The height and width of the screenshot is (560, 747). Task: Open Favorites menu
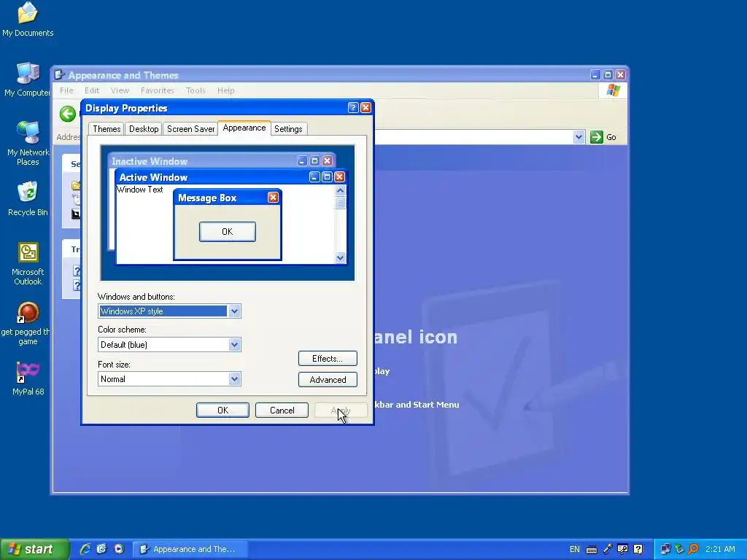(158, 90)
